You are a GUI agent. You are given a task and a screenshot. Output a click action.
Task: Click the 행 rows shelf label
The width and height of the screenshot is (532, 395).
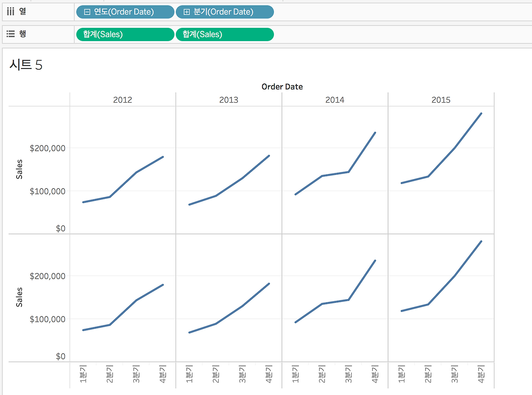(x=22, y=34)
